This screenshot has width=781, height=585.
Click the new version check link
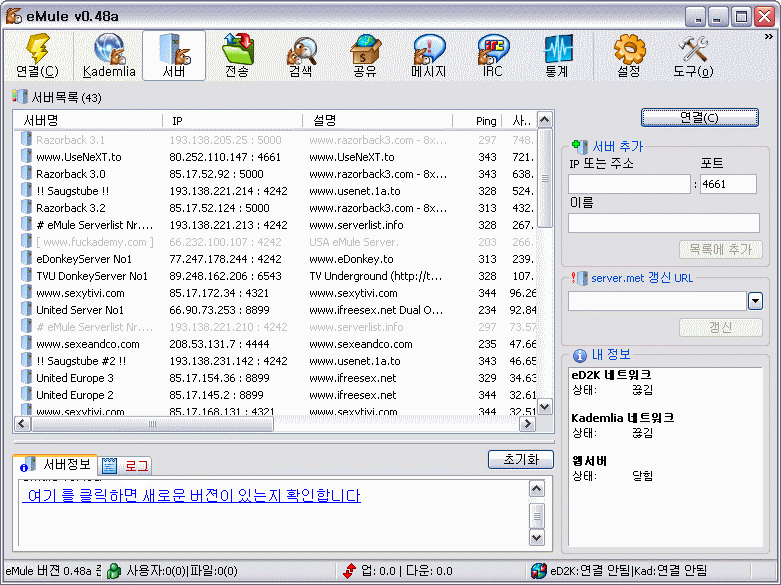(191, 495)
